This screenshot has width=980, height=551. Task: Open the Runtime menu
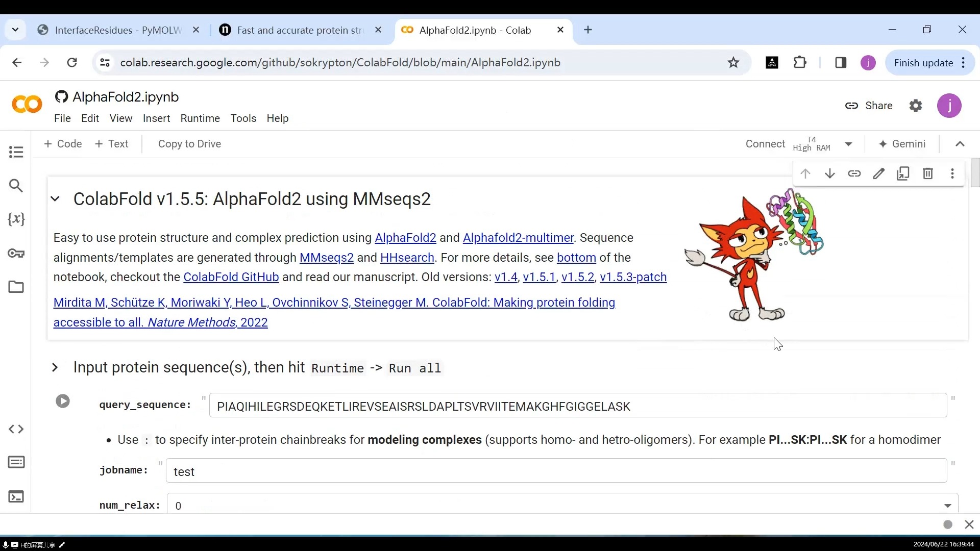pyautogui.click(x=200, y=118)
